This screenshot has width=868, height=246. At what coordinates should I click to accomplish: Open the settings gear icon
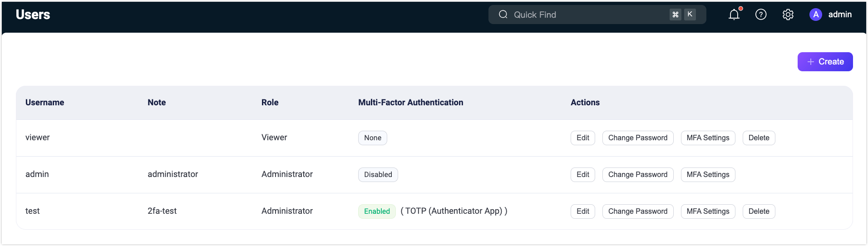click(788, 15)
